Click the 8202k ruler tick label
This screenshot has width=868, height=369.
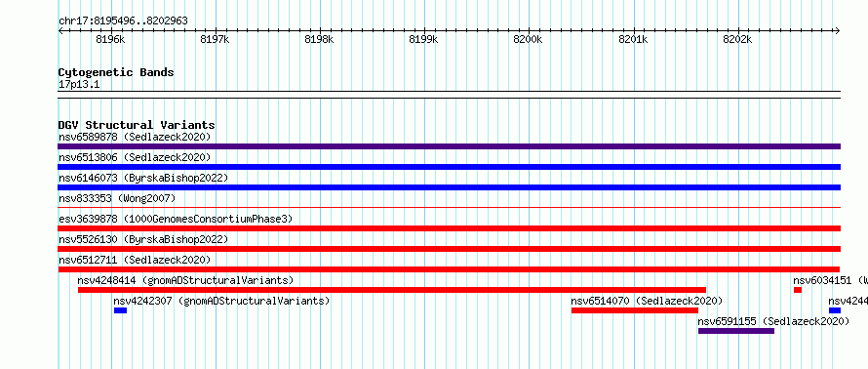(x=737, y=39)
